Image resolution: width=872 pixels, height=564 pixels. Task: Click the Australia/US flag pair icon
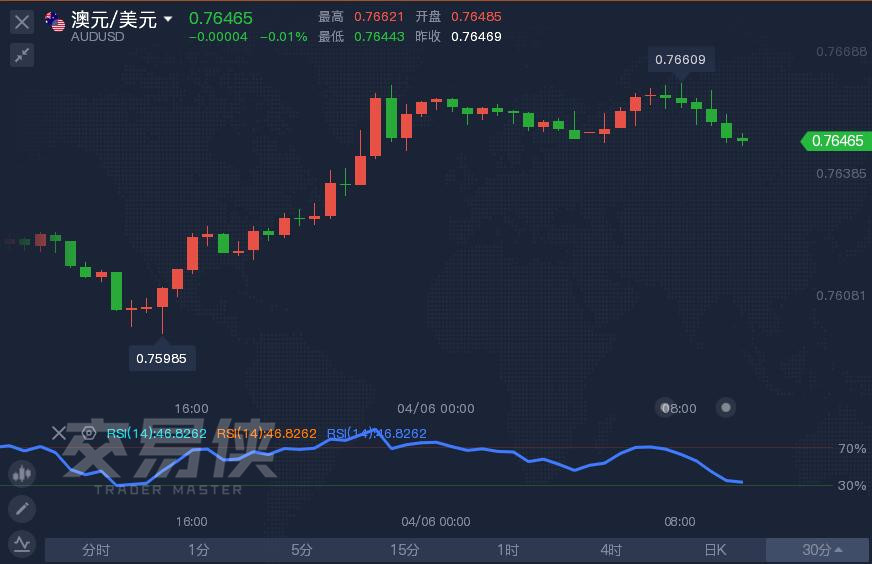[54, 22]
